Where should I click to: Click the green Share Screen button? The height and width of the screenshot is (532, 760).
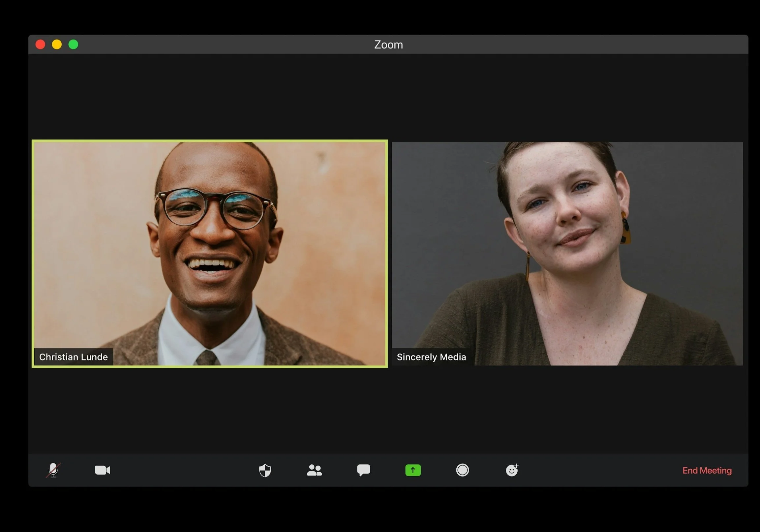pyautogui.click(x=413, y=470)
